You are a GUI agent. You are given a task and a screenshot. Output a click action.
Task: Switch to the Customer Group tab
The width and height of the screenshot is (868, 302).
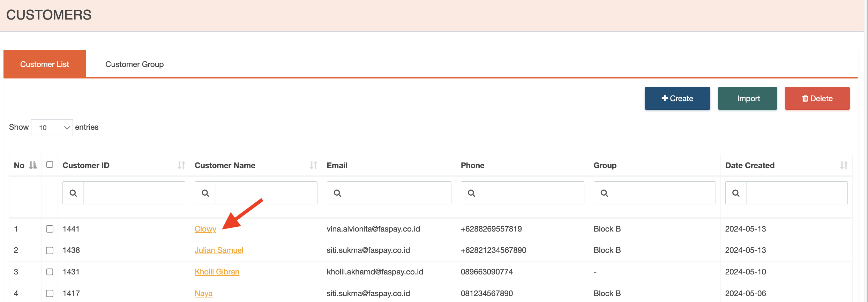pyautogui.click(x=134, y=64)
